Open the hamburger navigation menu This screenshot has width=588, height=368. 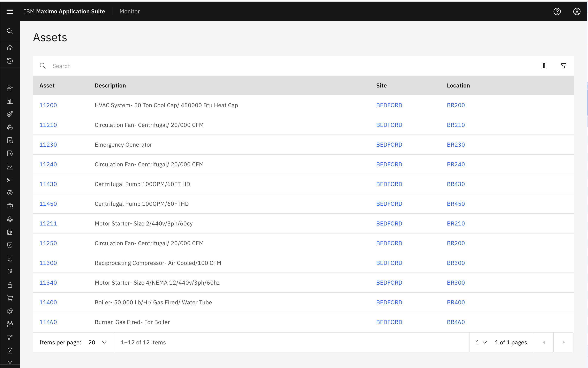pyautogui.click(x=10, y=11)
